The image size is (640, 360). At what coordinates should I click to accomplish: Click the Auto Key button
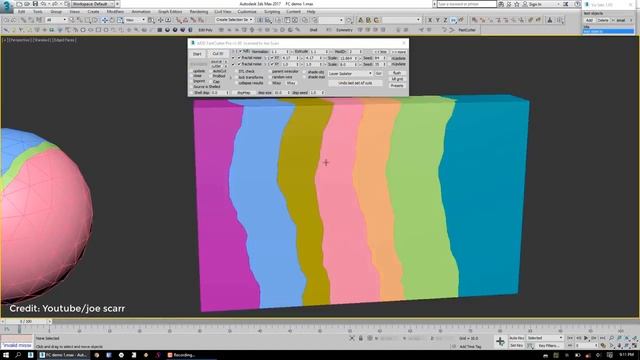[516, 338]
